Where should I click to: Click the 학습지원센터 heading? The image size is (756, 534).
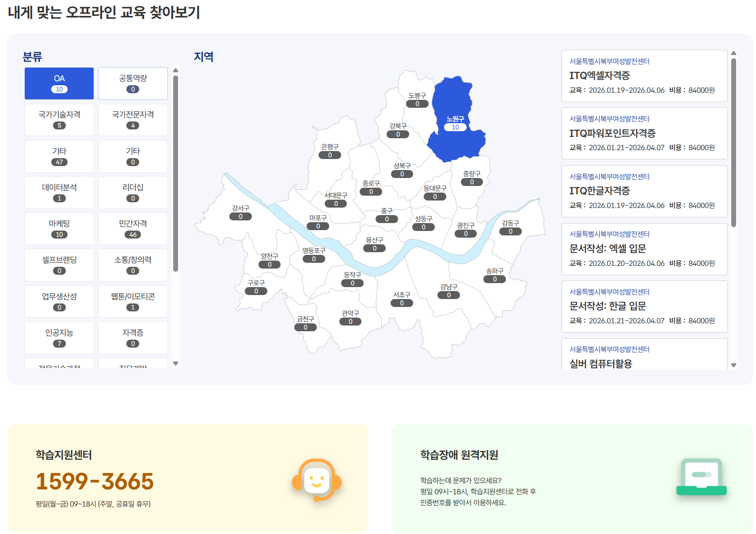tap(64, 455)
